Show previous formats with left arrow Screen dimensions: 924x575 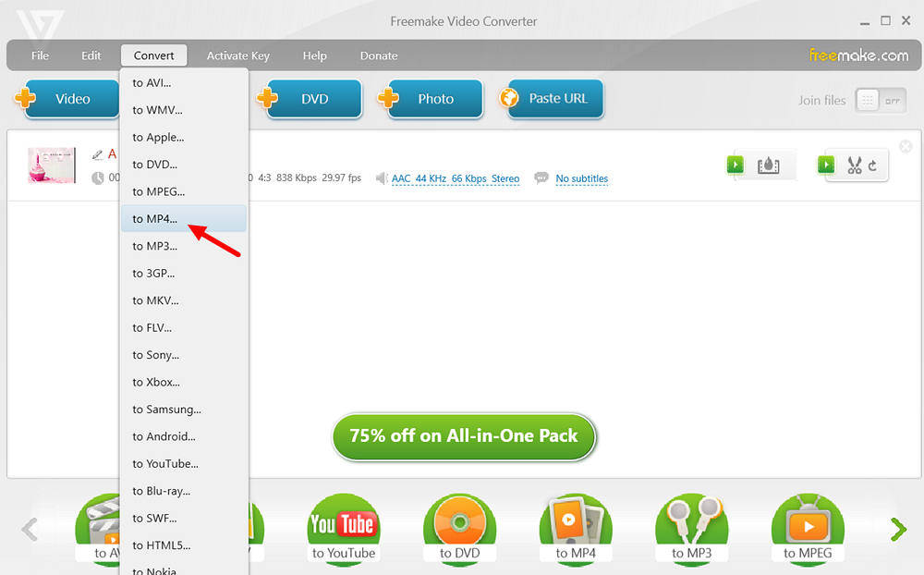(30, 529)
